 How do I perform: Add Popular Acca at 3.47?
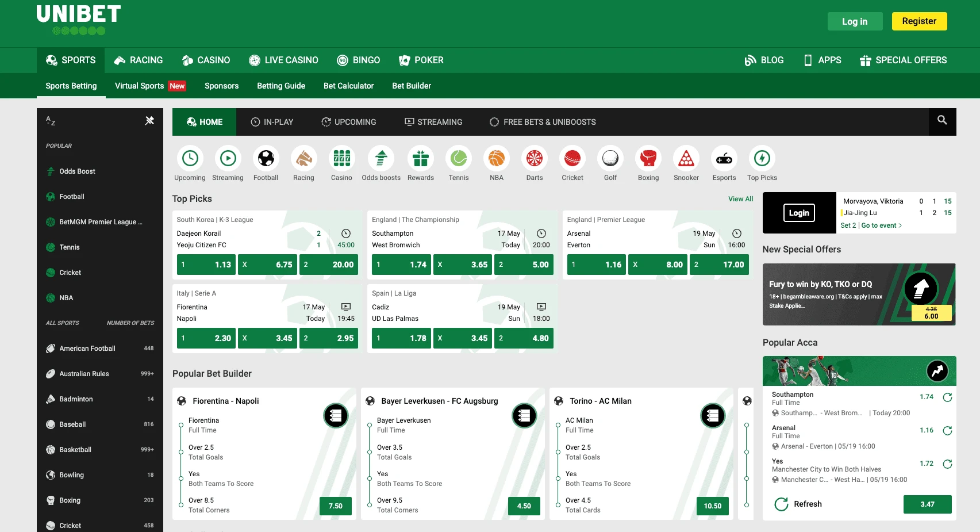coord(928,504)
